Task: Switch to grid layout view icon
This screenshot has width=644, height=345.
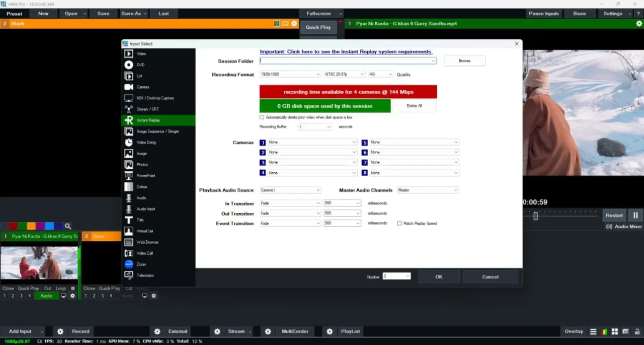Action: click(x=615, y=331)
